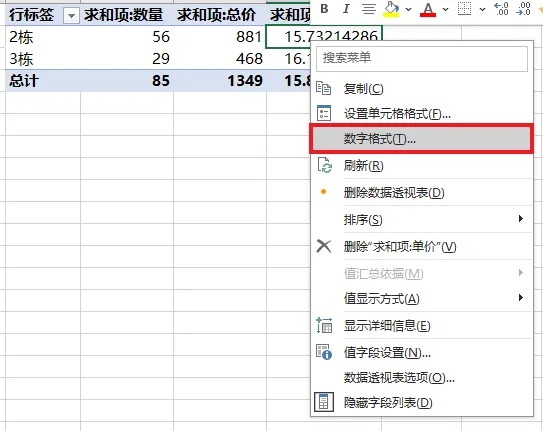
Task: Click the borders icon
Action: coord(464,9)
